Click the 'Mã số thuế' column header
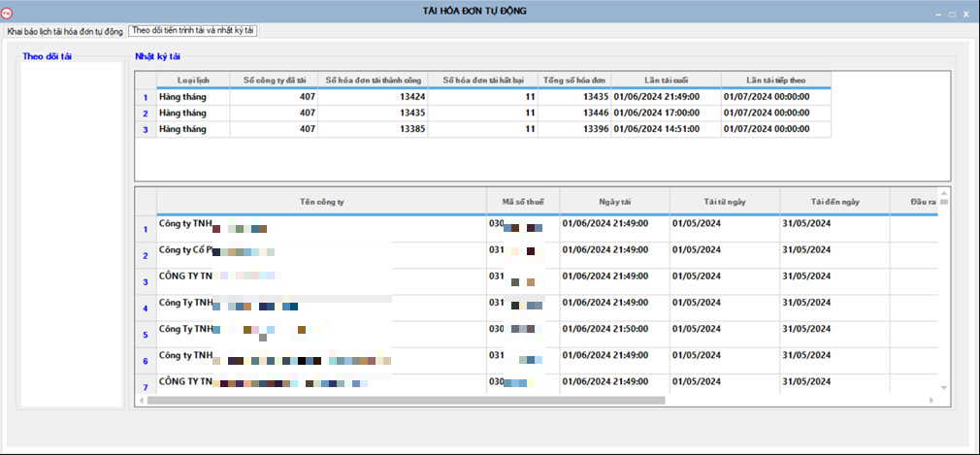This screenshot has height=455, width=980. 523,201
